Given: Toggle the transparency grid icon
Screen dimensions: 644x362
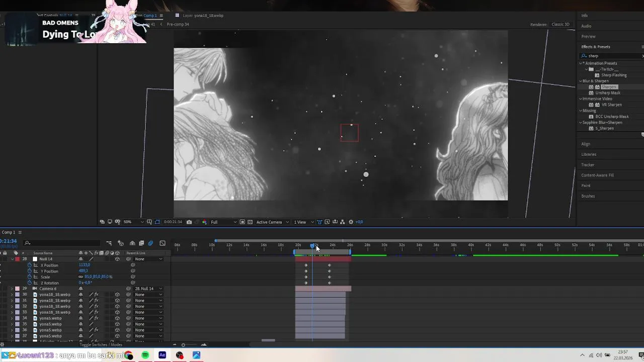Looking at the screenshot, I should coord(250,222).
